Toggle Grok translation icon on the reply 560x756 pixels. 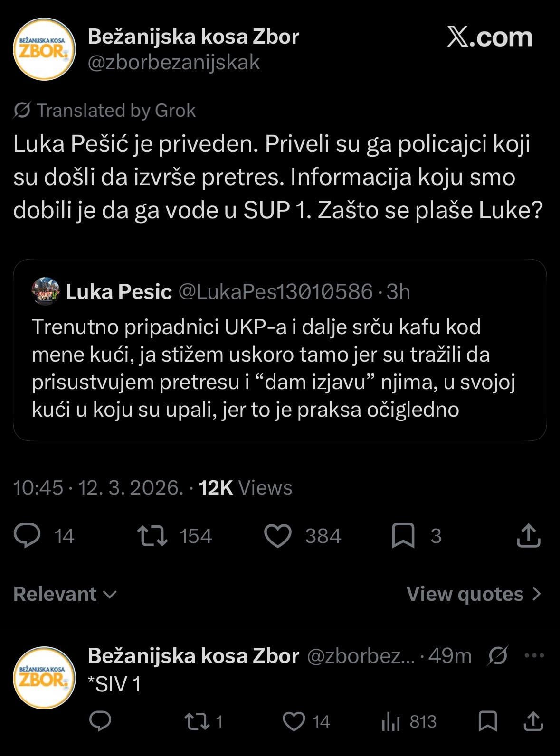tap(498, 656)
